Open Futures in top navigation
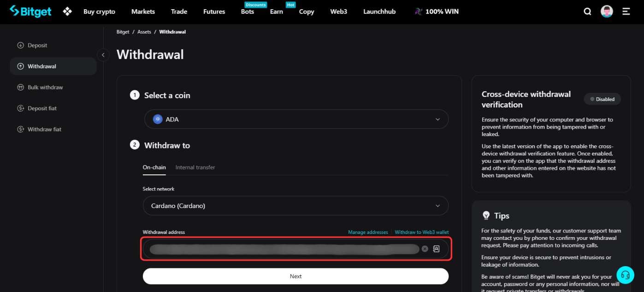Viewport: 644px width, 292px height. click(x=214, y=12)
